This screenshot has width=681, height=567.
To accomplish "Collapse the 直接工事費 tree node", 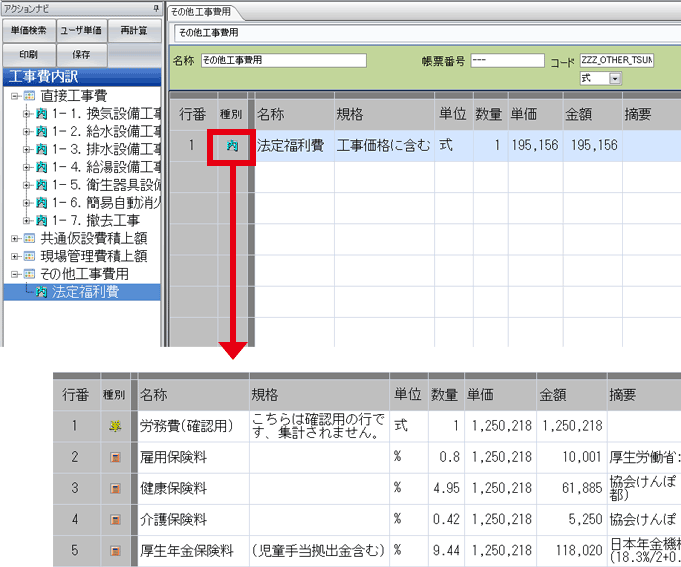I will (x=14, y=97).
